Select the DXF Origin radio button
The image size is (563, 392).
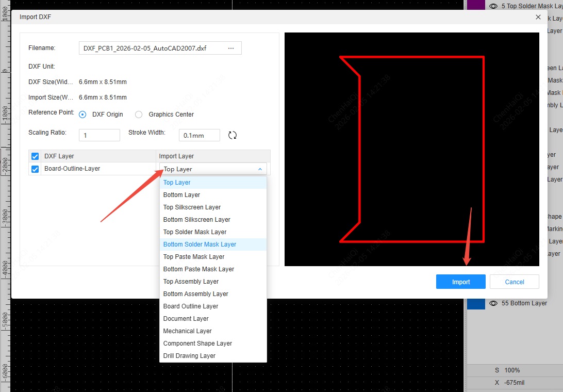click(x=82, y=115)
